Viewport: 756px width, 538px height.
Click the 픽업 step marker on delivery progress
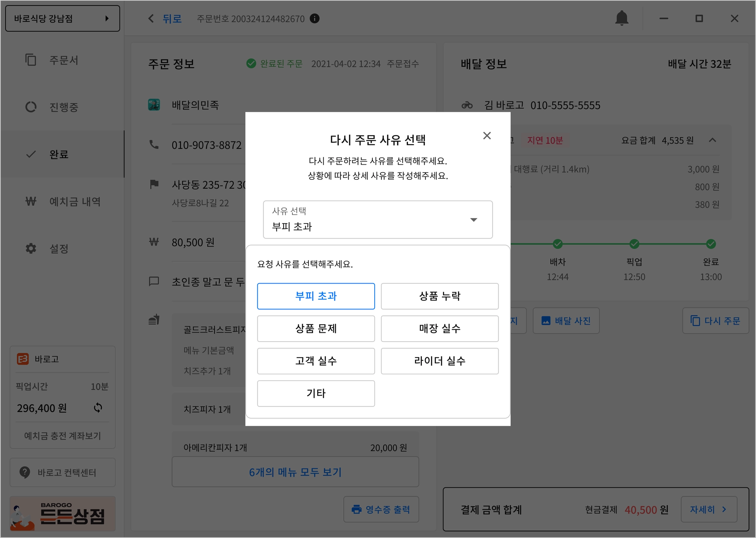point(634,244)
